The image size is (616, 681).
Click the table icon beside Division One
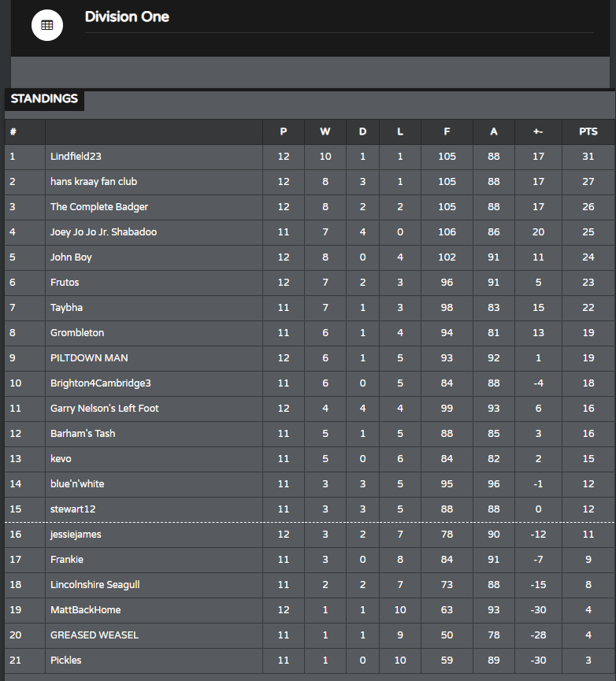coord(47,25)
